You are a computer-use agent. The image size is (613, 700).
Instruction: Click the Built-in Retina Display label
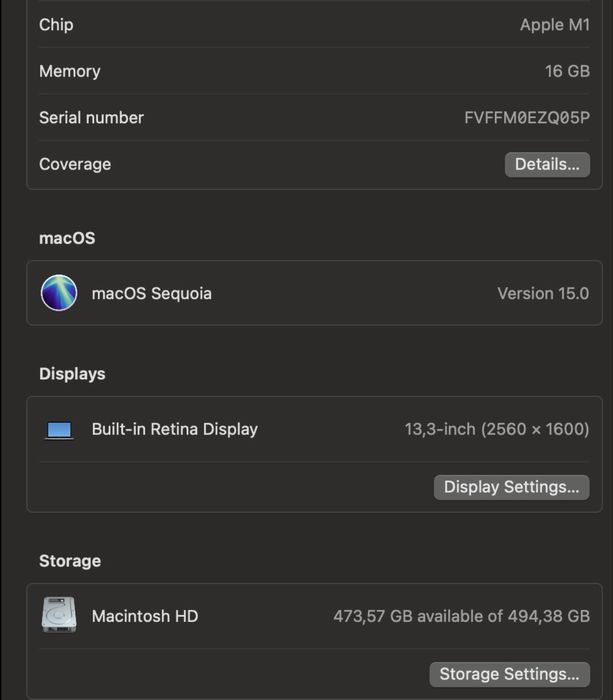coord(175,429)
